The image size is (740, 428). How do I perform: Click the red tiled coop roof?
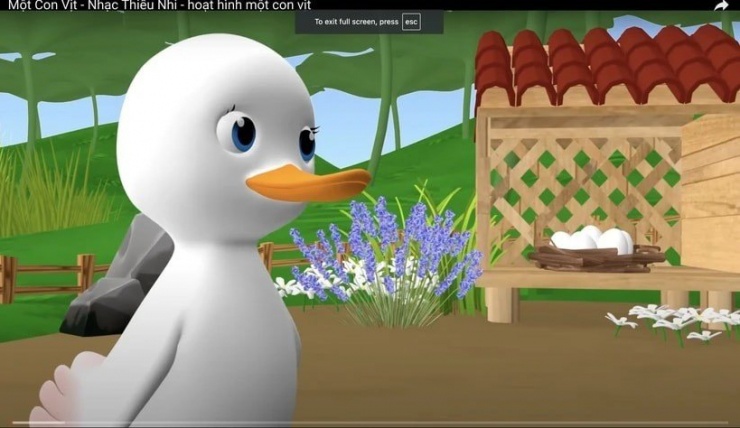(x=600, y=65)
